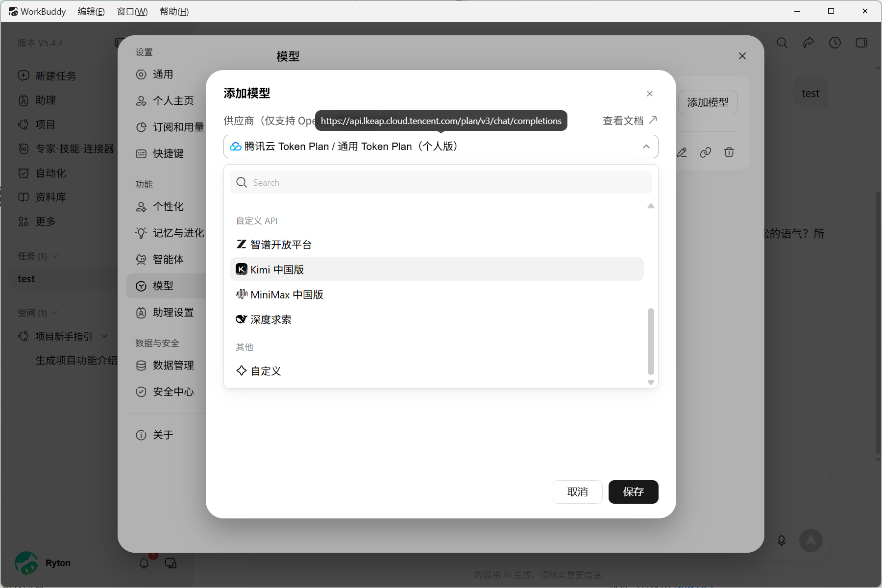This screenshot has height=588, width=882.
Task: Click the 取消 cancel button
Action: tap(578, 492)
